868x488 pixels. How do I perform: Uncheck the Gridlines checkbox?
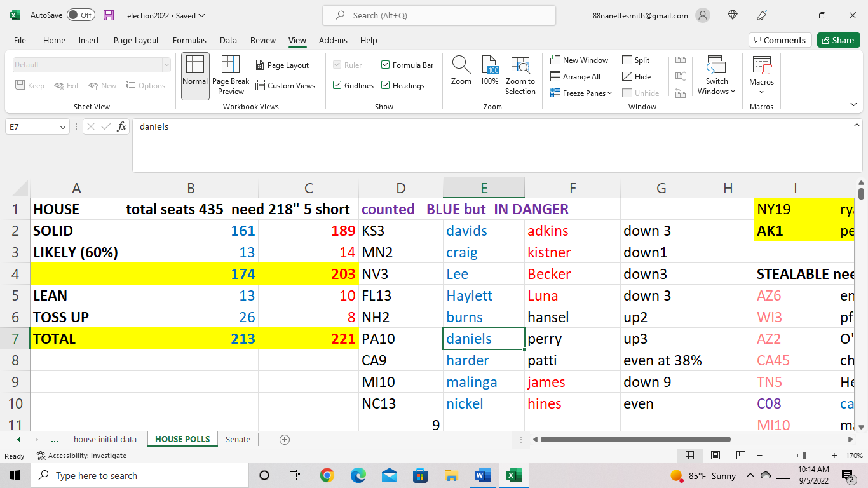337,85
